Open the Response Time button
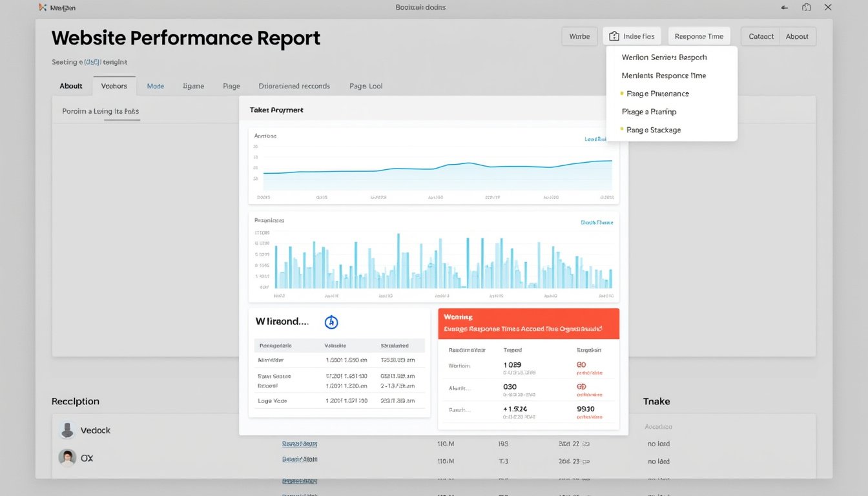The image size is (868, 496). 699,36
